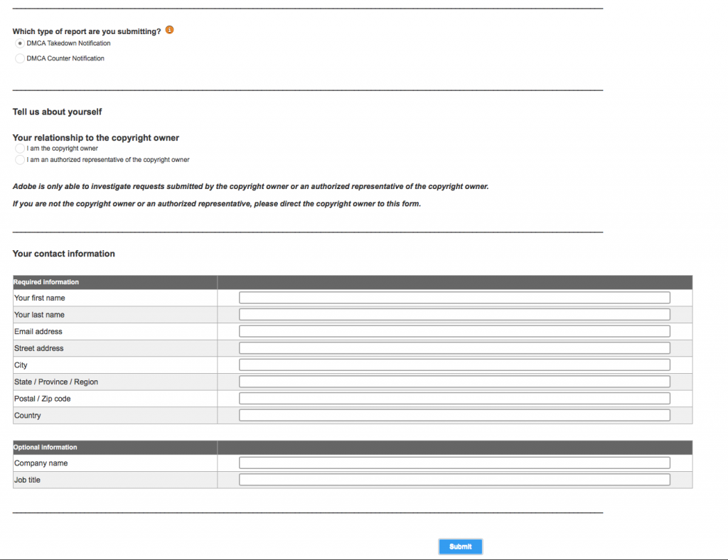Click the Your first name field
Screen dimensions: 728x560
pos(454,298)
